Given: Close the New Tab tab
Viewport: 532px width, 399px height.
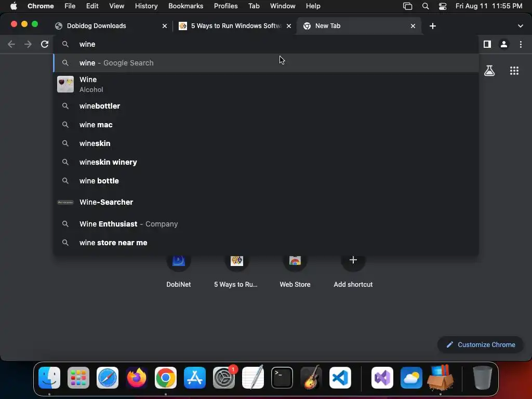Looking at the screenshot, I should [x=413, y=26].
